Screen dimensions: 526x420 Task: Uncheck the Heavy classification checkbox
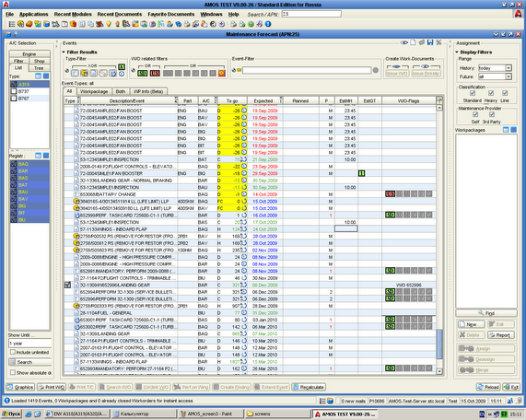(x=491, y=93)
